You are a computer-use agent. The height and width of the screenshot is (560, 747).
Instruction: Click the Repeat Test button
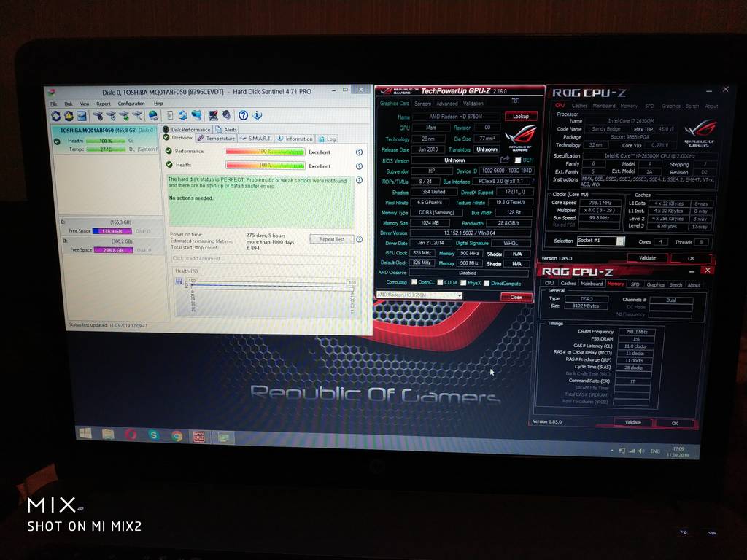point(332,239)
